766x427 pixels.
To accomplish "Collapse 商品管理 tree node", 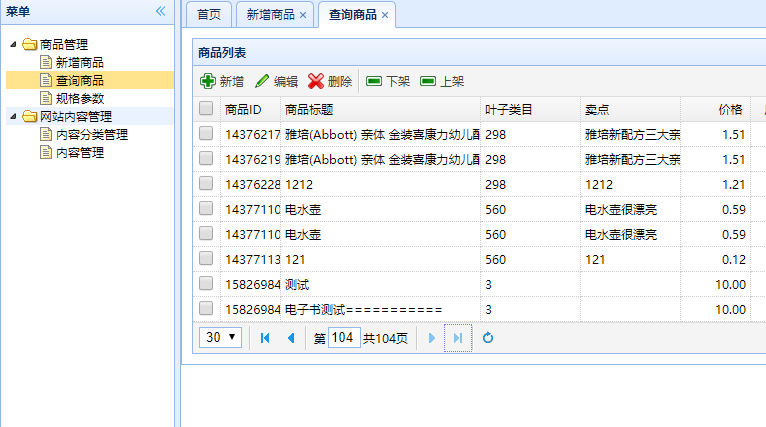I will (13, 44).
